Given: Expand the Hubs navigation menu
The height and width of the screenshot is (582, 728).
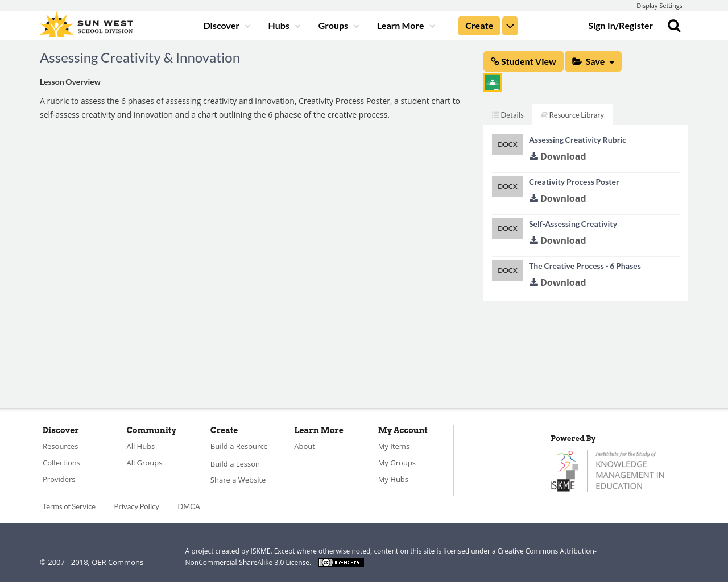Looking at the screenshot, I should (x=284, y=26).
